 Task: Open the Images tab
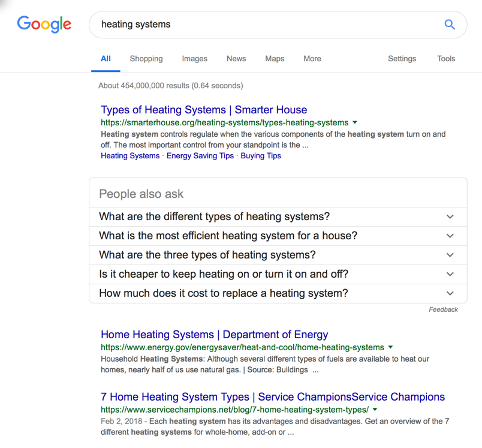[x=195, y=59]
